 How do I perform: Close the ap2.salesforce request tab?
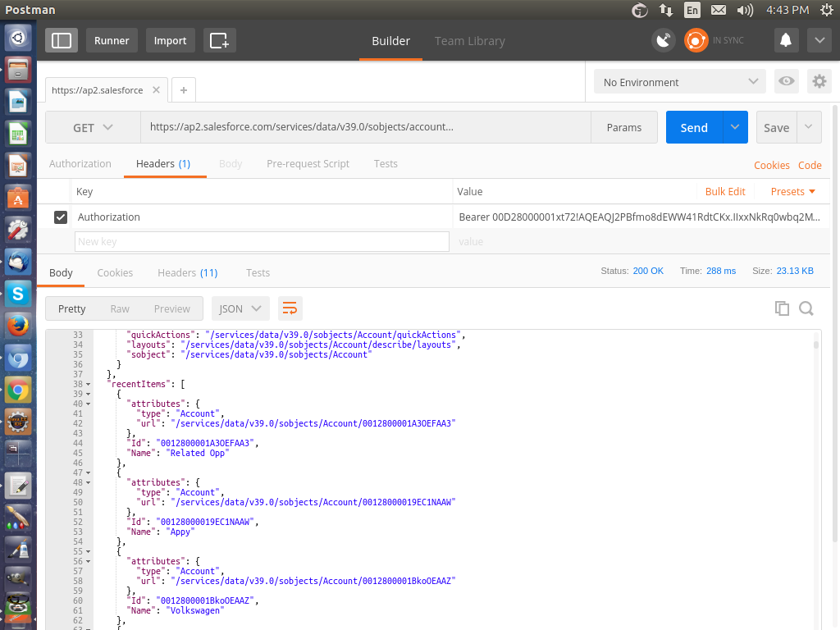click(156, 90)
